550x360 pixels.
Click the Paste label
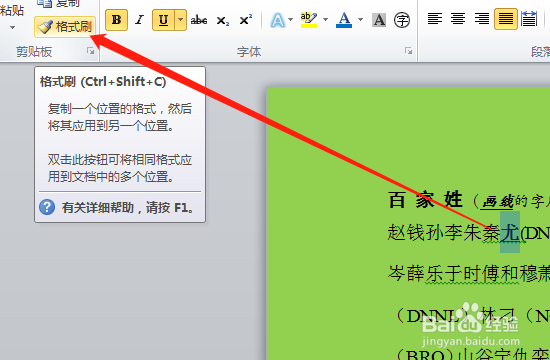(12, 11)
